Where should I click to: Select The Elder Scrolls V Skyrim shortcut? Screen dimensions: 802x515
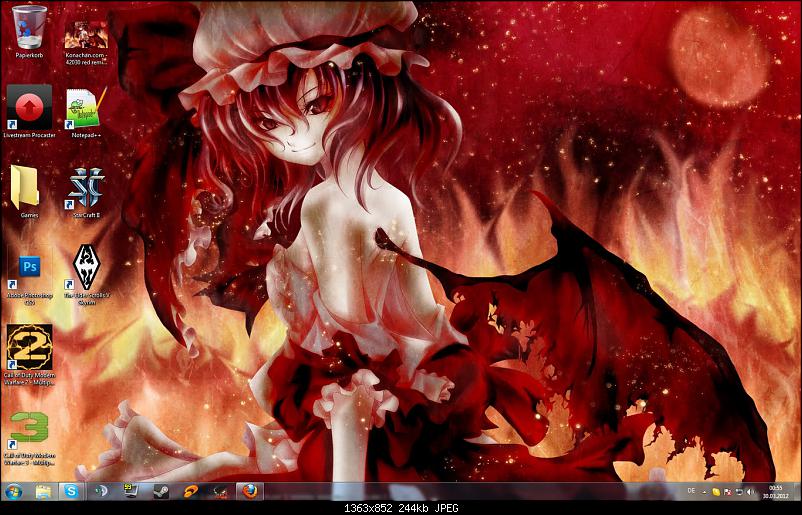coord(86,274)
